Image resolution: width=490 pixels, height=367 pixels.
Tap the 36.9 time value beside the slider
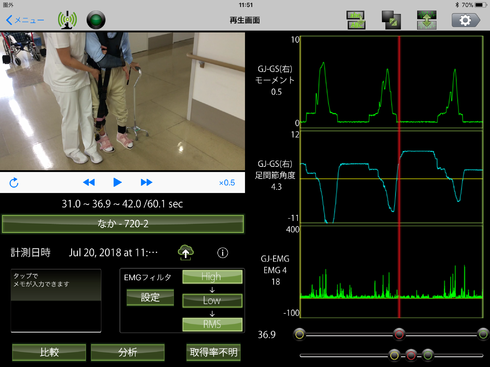pyautogui.click(x=267, y=335)
